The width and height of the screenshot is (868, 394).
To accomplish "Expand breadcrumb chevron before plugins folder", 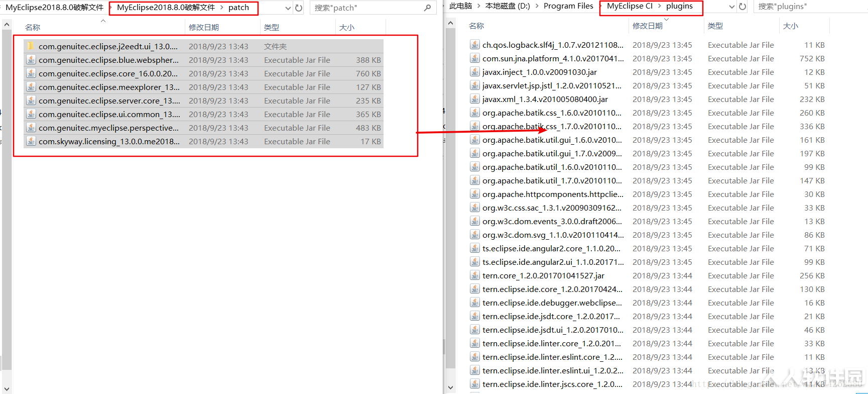I will [x=660, y=6].
